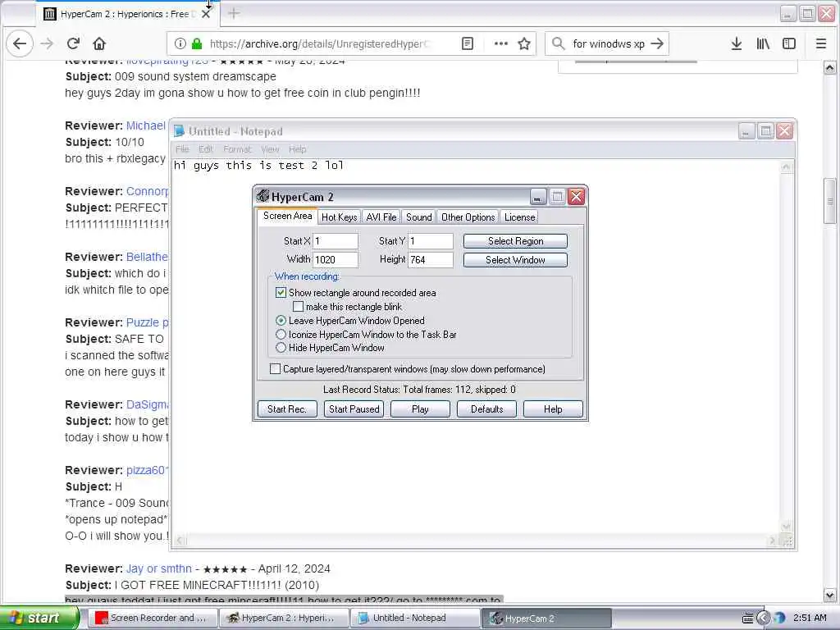Open the Windows start button
The image size is (840, 630).
[x=39, y=618]
